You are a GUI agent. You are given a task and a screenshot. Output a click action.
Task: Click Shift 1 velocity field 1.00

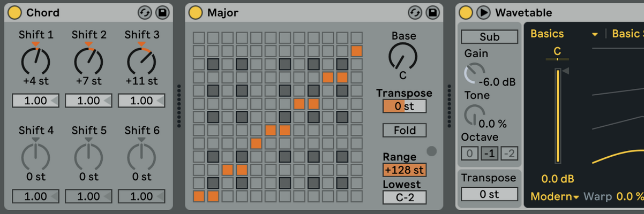[35, 101]
